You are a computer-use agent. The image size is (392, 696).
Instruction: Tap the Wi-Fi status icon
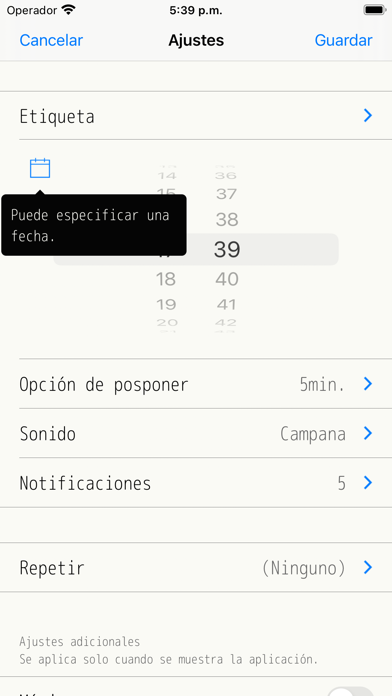point(68,10)
